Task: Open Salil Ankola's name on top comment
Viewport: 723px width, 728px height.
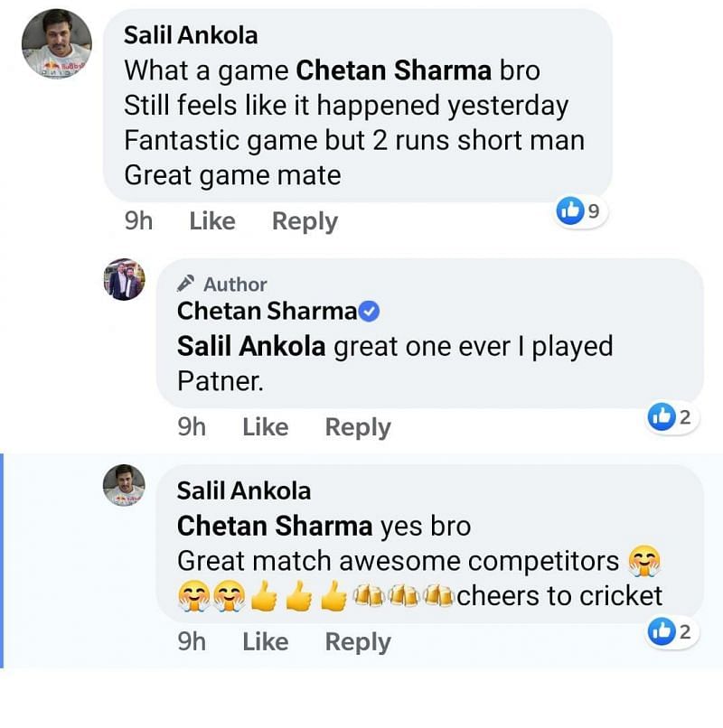Action: pos(191,35)
